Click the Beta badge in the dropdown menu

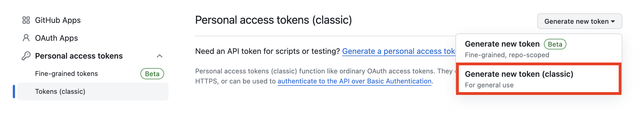(x=555, y=44)
